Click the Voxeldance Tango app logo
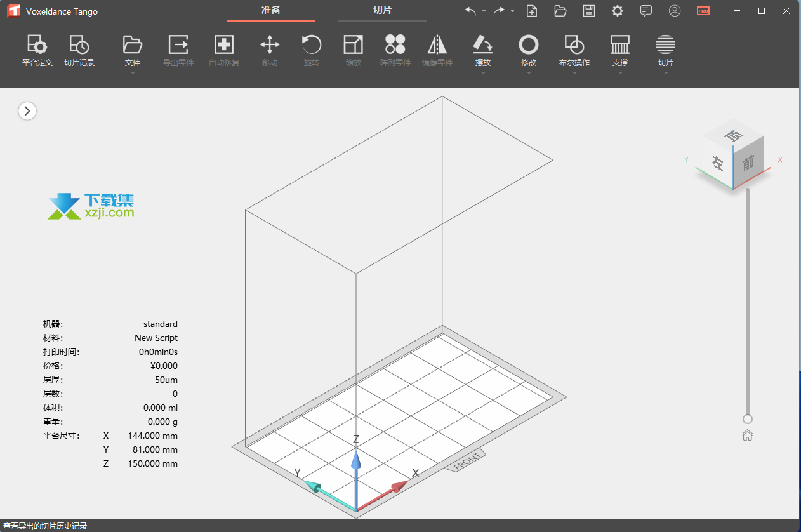 click(x=14, y=11)
